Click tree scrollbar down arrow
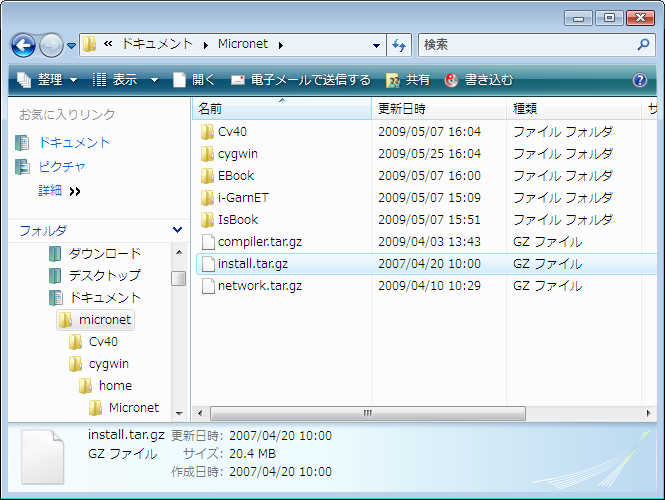The height and width of the screenshot is (500, 665). [179, 413]
